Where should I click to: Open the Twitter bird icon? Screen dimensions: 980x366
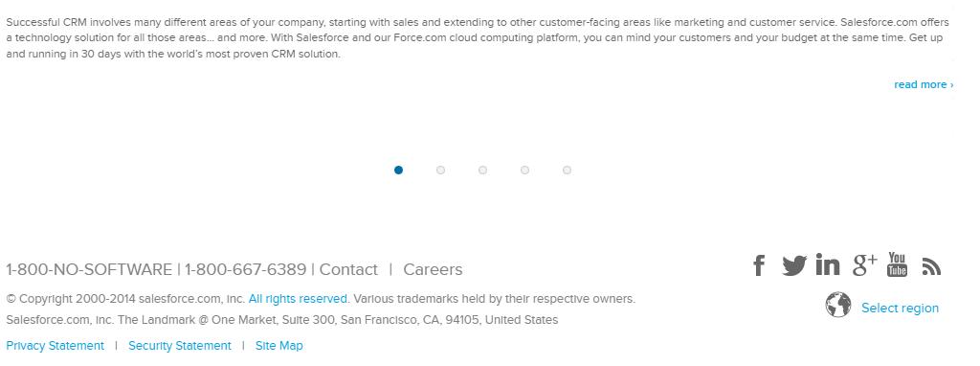794,265
